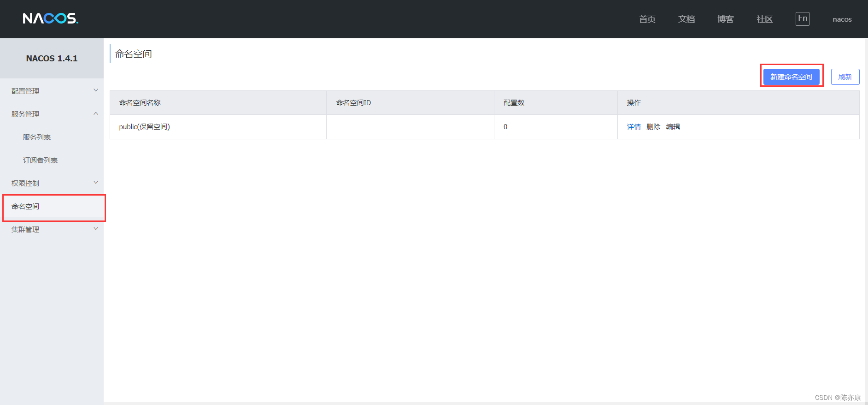868x405 pixels.
Task: Click 删除 for public namespace
Action: coord(653,127)
